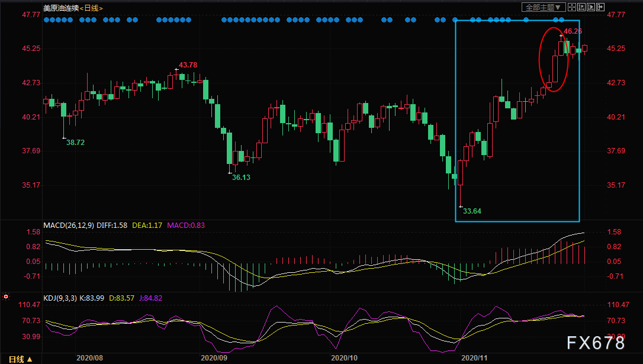Click the axis play-forward chart icon

point(591,7)
